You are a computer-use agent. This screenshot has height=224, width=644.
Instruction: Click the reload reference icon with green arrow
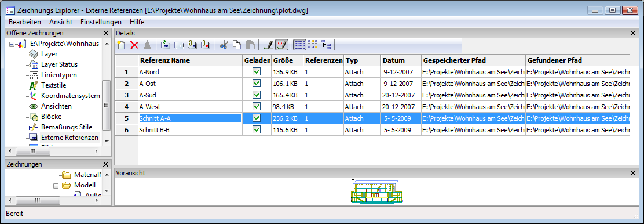[x=165, y=45]
